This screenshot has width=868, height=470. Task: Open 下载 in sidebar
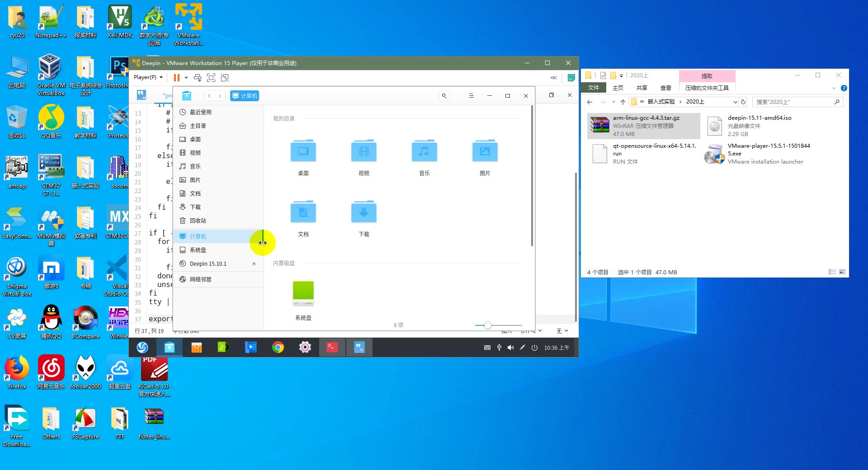pyautogui.click(x=218, y=207)
